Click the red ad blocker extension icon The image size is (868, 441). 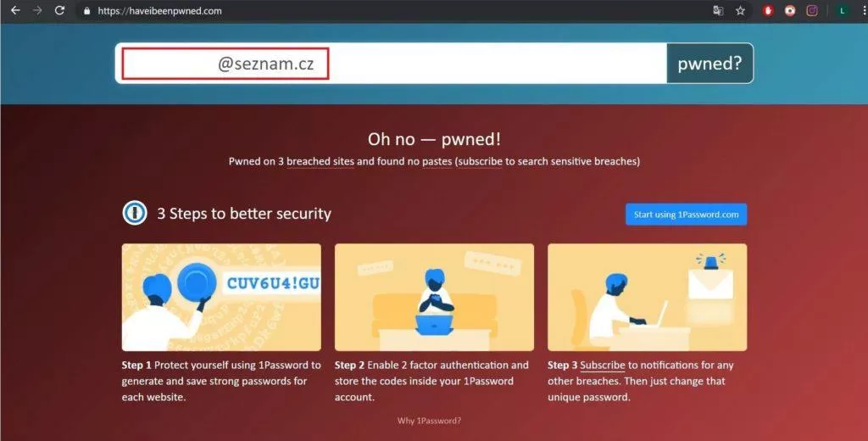(768, 10)
